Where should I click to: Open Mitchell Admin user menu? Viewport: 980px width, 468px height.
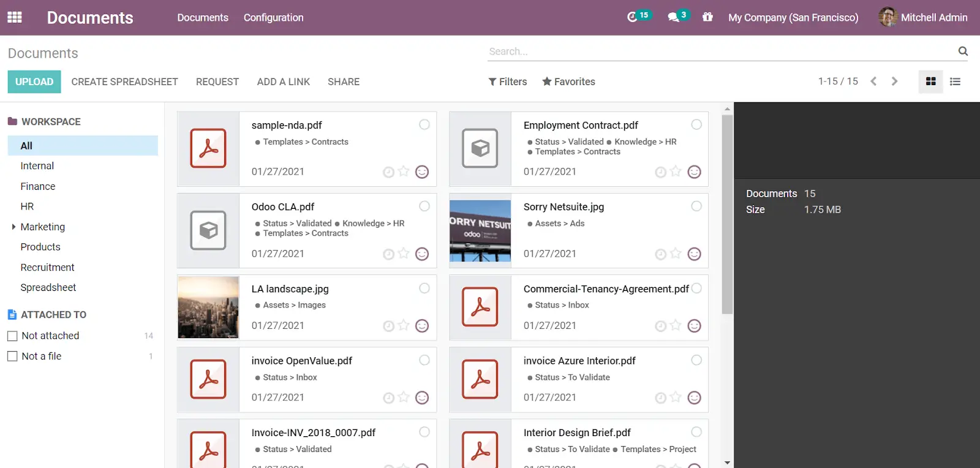[x=923, y=17]
